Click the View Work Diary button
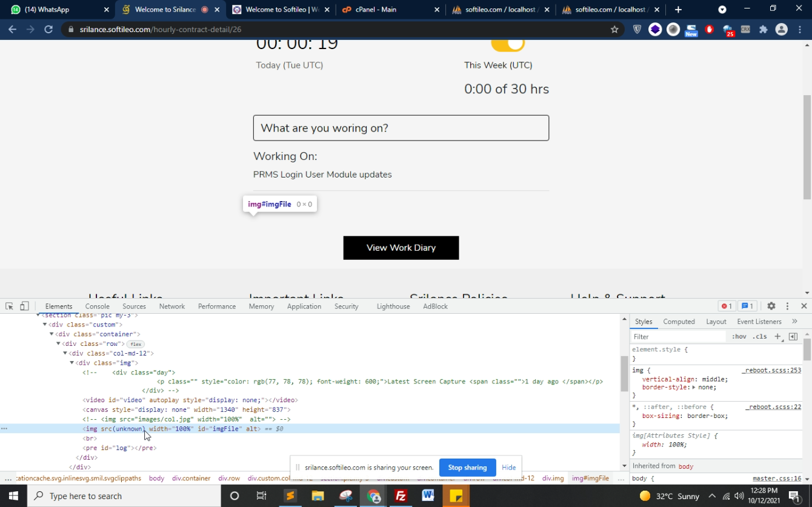 coord(401,248)
